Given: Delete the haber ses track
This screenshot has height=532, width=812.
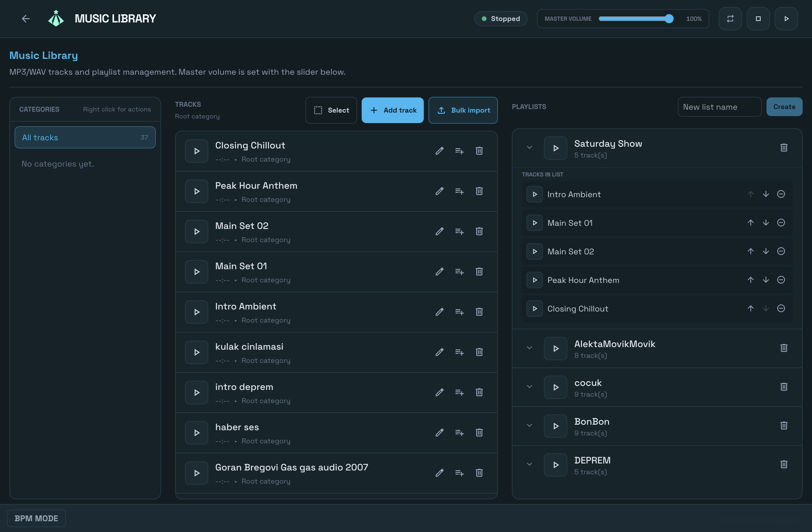Looking at the screenshot, I should coord(479,433).
